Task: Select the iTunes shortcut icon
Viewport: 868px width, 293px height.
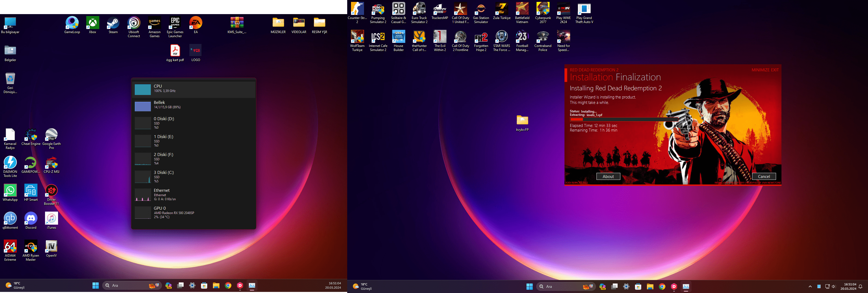Action: coord(51,221)
